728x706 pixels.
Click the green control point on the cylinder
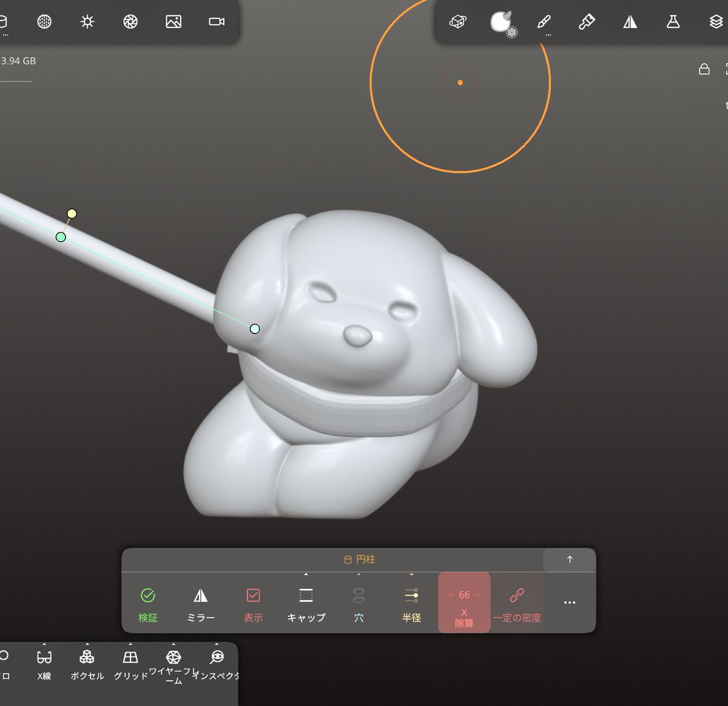[x=61, y=237]
